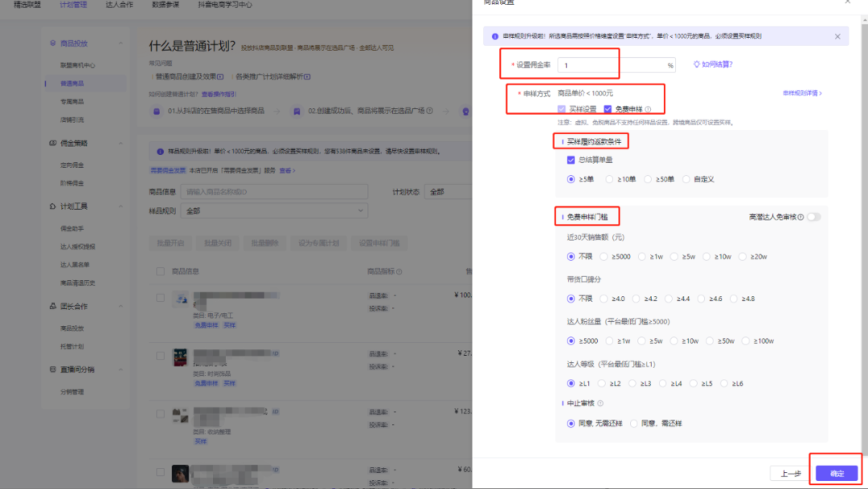Click the info icon beside 高潜达人免审核
This screenshot has height=489, width=868.
(x=800, y=217)
